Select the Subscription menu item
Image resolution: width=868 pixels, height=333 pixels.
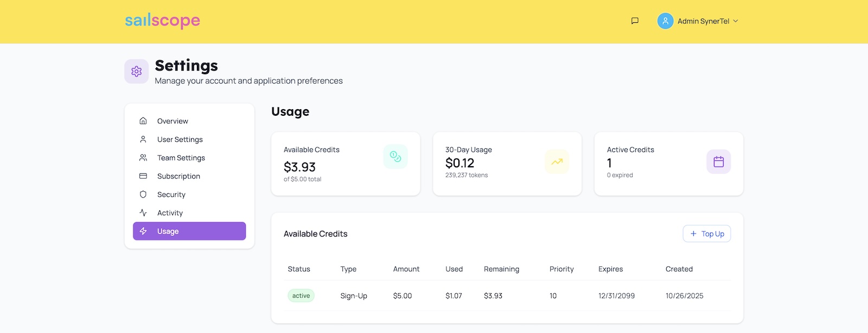click(x=178, y=177)
